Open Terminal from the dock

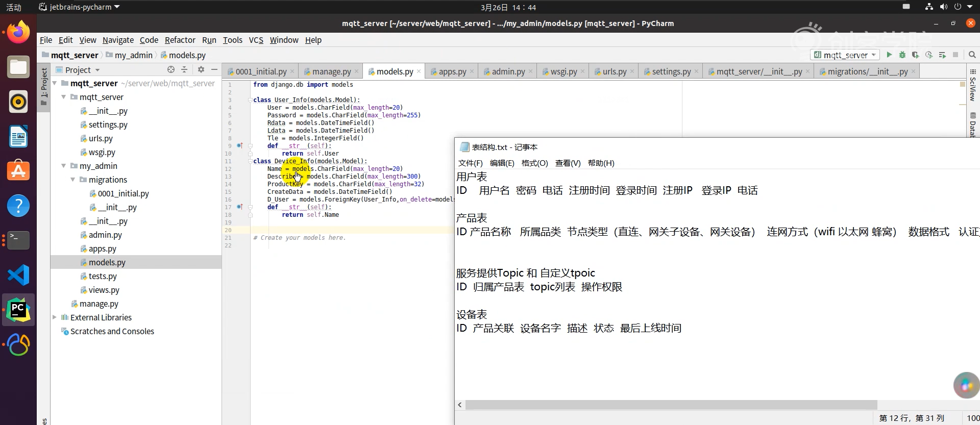[18, 240]
